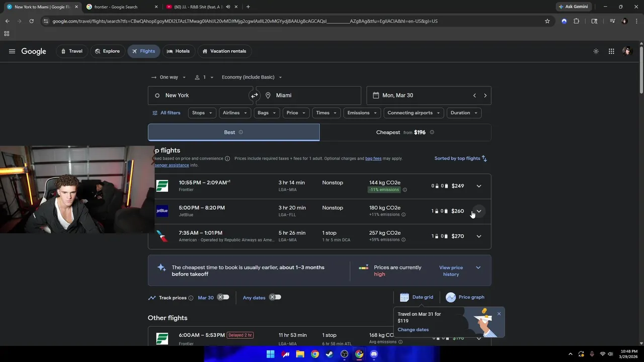Open the Price graph

coord(465,297)
